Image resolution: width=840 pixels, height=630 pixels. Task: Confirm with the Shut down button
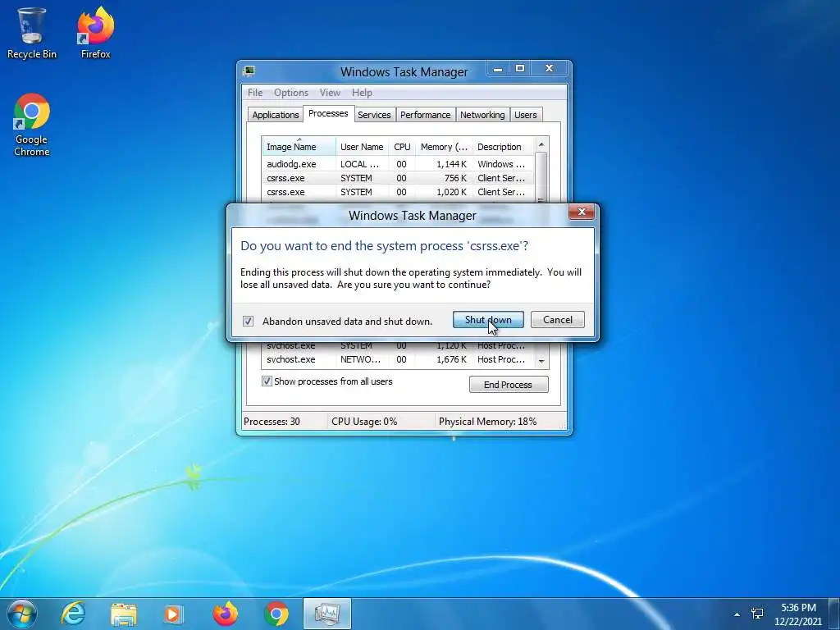488,320
